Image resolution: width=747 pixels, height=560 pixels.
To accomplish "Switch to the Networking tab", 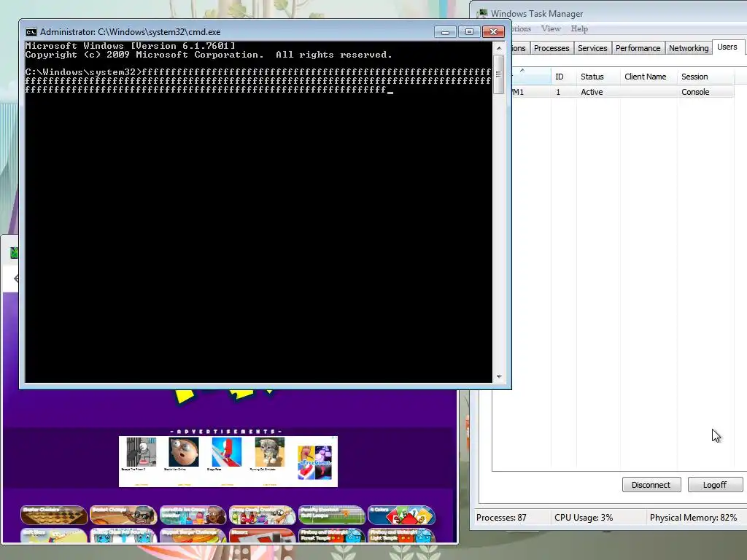I will (x=689, y=48).
